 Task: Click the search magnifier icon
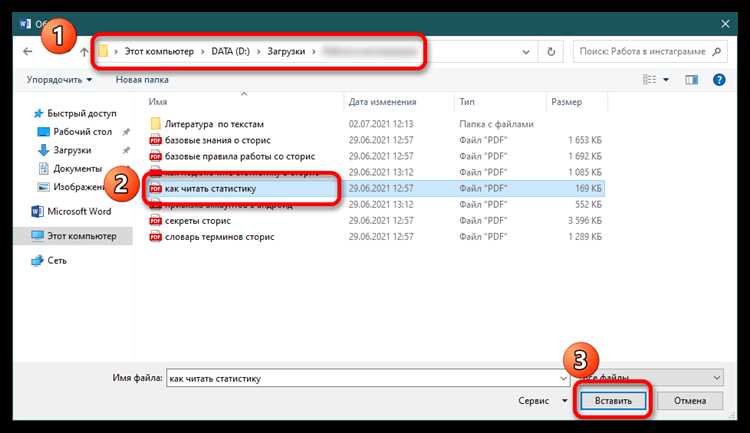[x=716, y=52]
